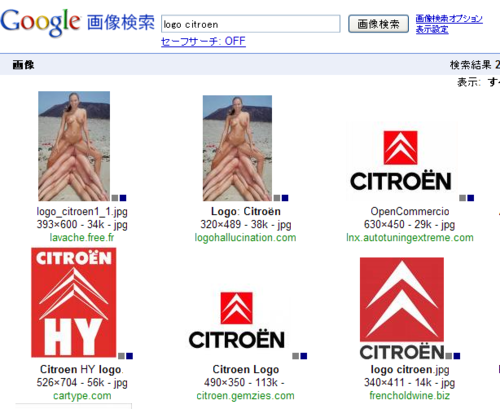500x409 pixels.
Task: Open the citroen.gemzies.com logo thumbnail
Action: (x=236, y=320)
